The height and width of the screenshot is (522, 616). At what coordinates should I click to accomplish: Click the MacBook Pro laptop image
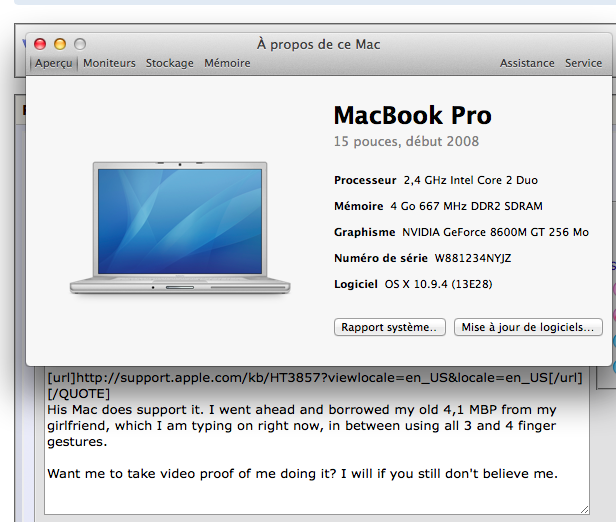[x=180, y=228]
